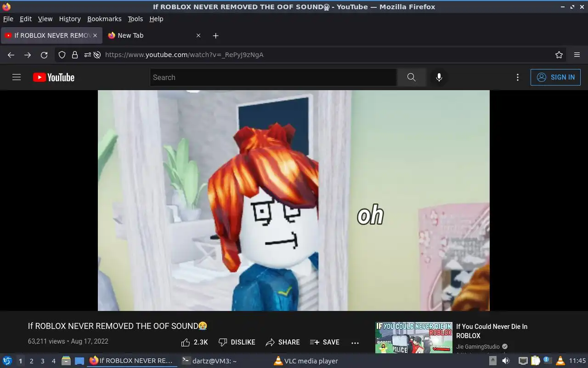Click the search magnifier button
This screenshot has width=588, height=368.
(x=411, y=77)
